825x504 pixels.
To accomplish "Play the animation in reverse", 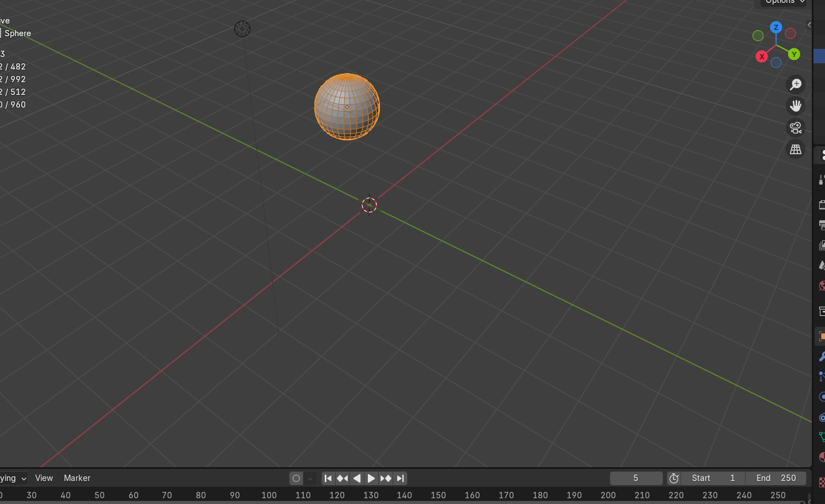I will (x=357, y=478).
